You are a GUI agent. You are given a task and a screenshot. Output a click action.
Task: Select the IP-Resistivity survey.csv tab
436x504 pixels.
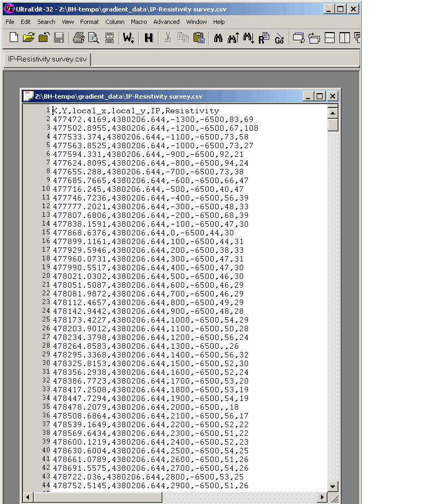[47, 59]
